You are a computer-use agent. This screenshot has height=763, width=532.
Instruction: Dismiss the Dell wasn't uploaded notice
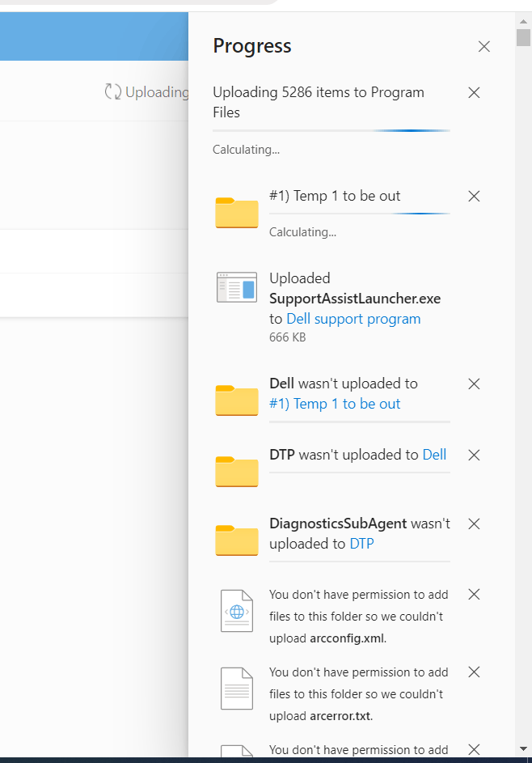(474, 384)
